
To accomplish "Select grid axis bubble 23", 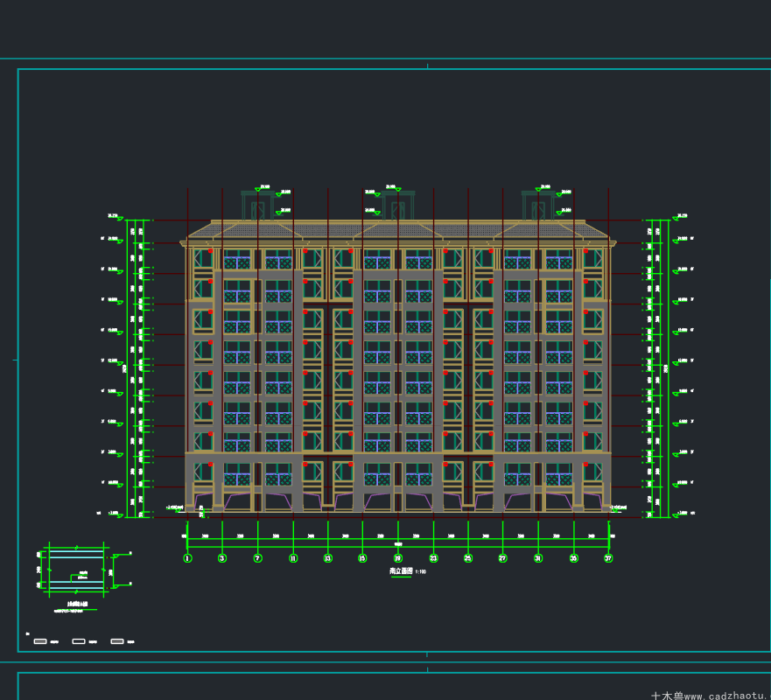I will [433, 558].
